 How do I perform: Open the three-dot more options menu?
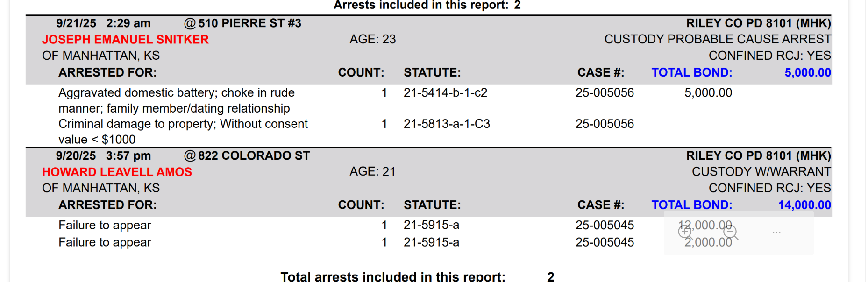pos(776,232)
